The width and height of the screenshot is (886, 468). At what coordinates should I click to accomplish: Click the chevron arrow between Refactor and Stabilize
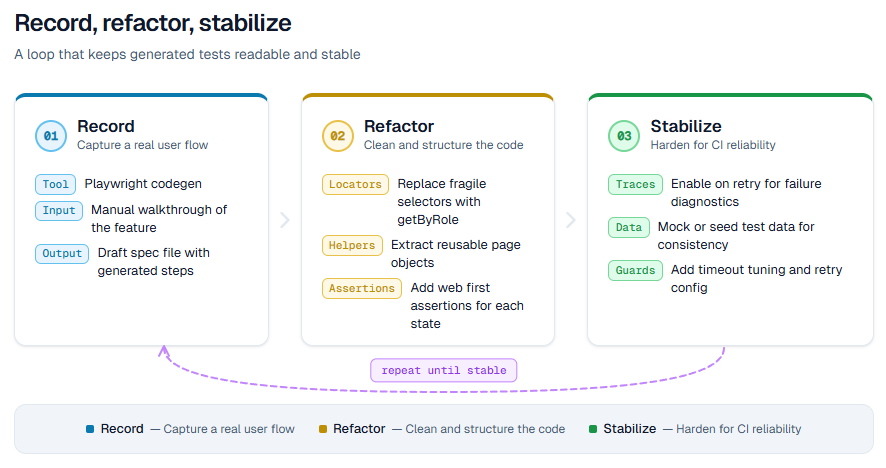tap(571, 220)
